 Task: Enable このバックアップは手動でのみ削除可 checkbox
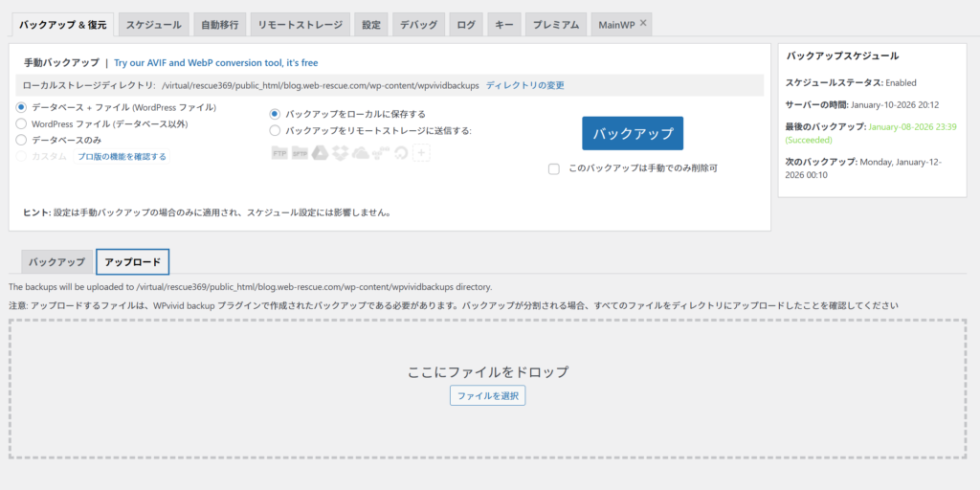(554, 168)
